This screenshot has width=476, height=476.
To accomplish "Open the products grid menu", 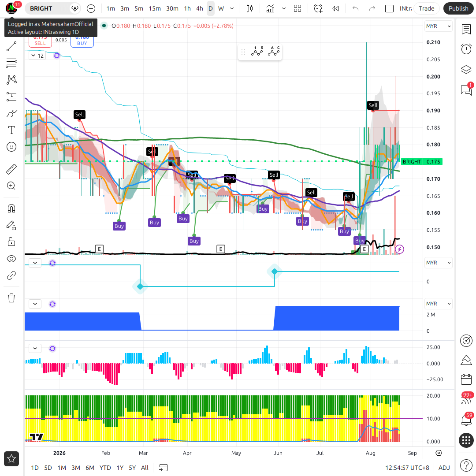I will (x=466, y=440).
